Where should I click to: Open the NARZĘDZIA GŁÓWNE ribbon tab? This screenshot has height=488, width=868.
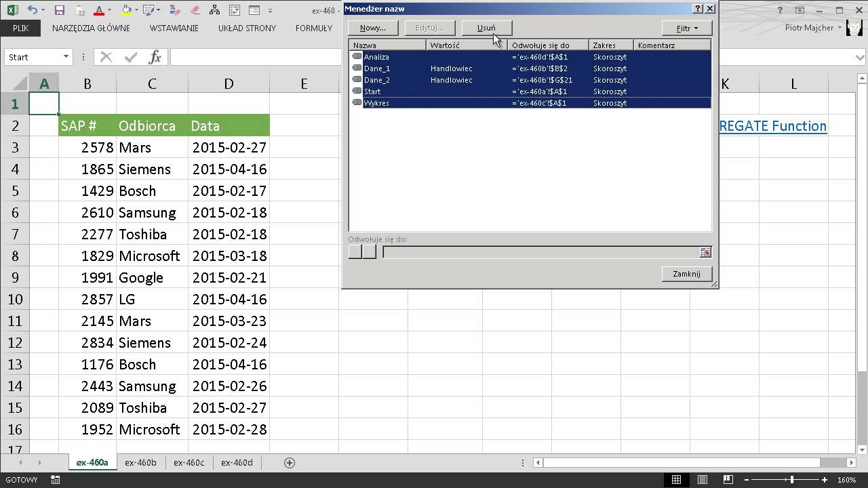click(91, 28)
